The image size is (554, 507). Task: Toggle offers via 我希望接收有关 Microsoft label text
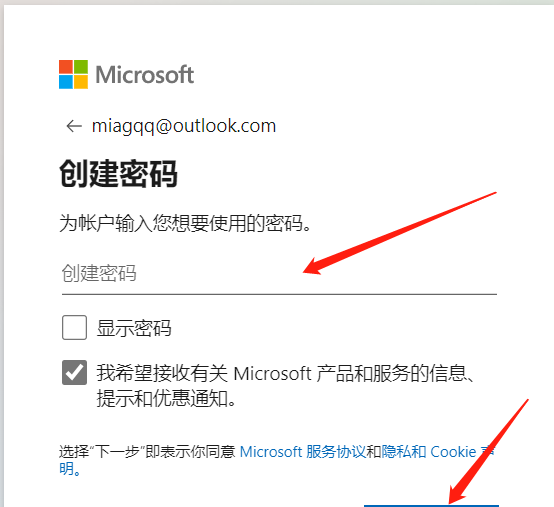coord(285,386)
